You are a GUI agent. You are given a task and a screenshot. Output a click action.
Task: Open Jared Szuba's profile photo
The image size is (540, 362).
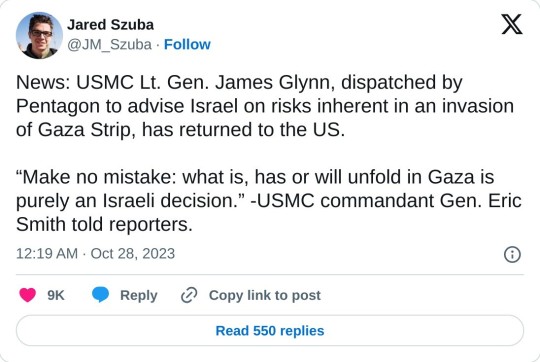tap(39, 35)
